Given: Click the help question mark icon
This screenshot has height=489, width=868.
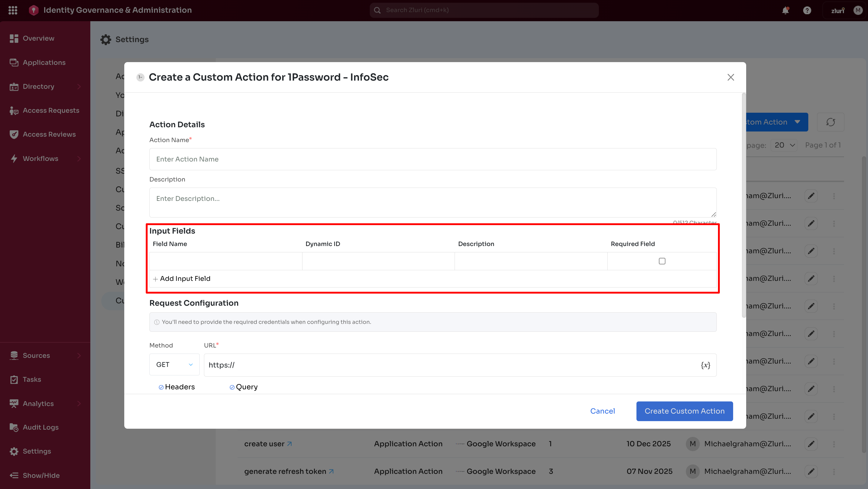Looking at the screenshot, I should coord(807,10).
